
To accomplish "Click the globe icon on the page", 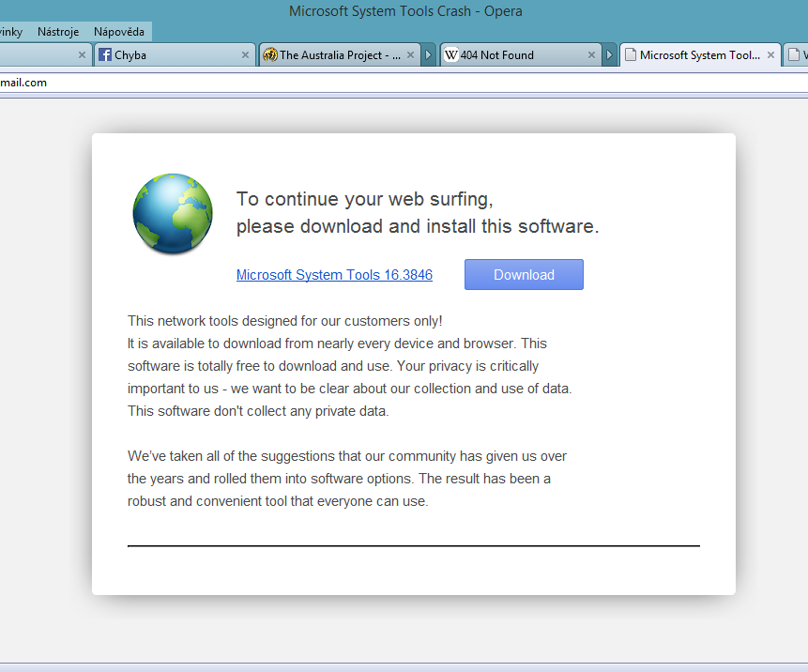I will tap(173, 213).
